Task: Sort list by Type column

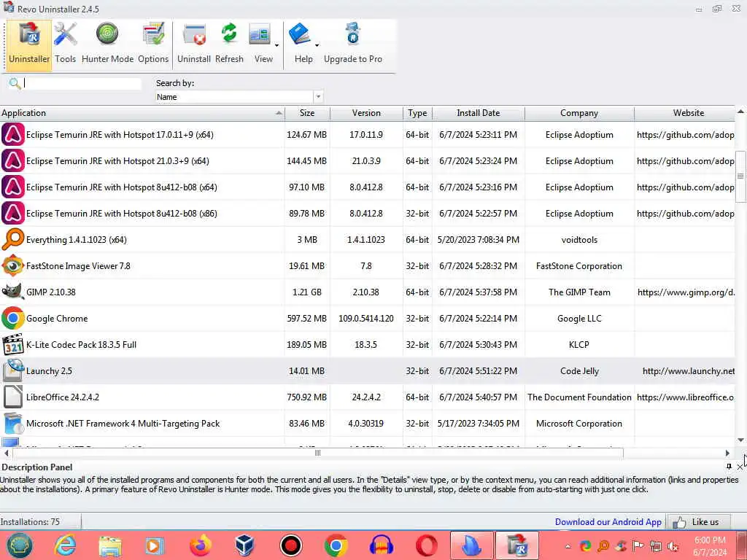Action: point(417,113)
